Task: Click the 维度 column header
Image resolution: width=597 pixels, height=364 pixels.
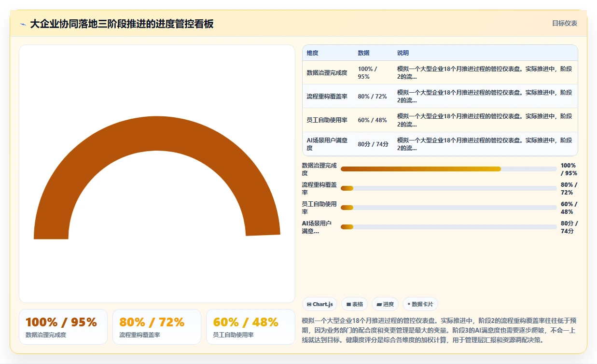Action: pos(313,53)
